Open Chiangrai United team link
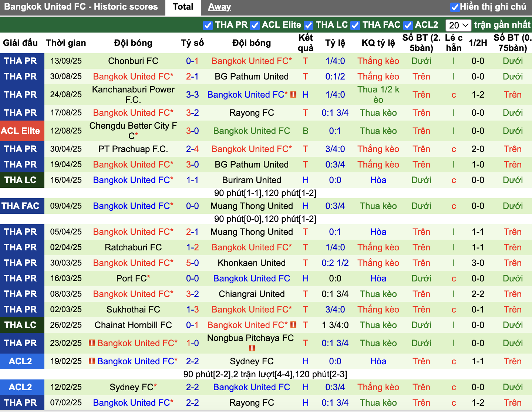This screenshot has height=412, width=532. click(252, 294)
